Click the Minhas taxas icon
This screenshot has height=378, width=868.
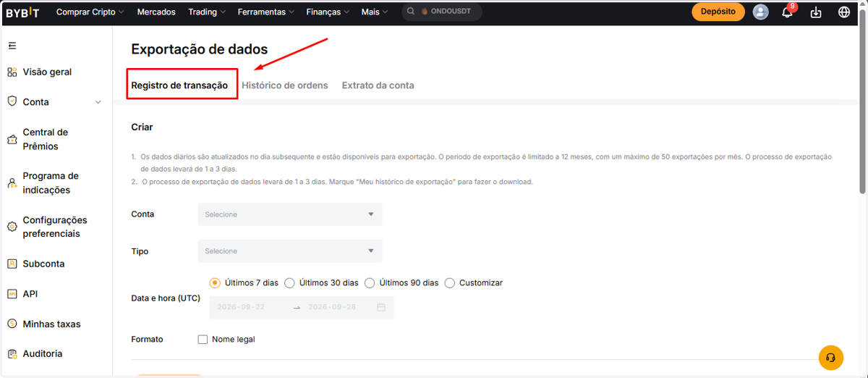pyautogui.click(x=12, y=324)
